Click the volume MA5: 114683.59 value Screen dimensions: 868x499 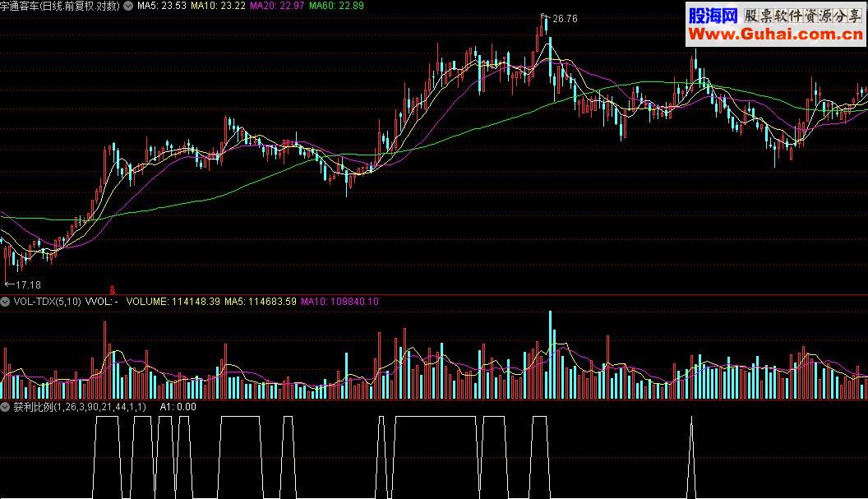[x=261, y=302]
